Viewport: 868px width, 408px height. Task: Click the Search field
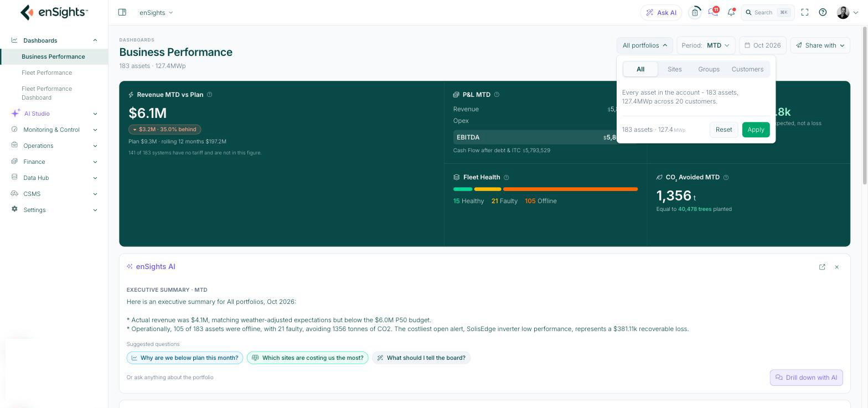[x=768, y=12]
